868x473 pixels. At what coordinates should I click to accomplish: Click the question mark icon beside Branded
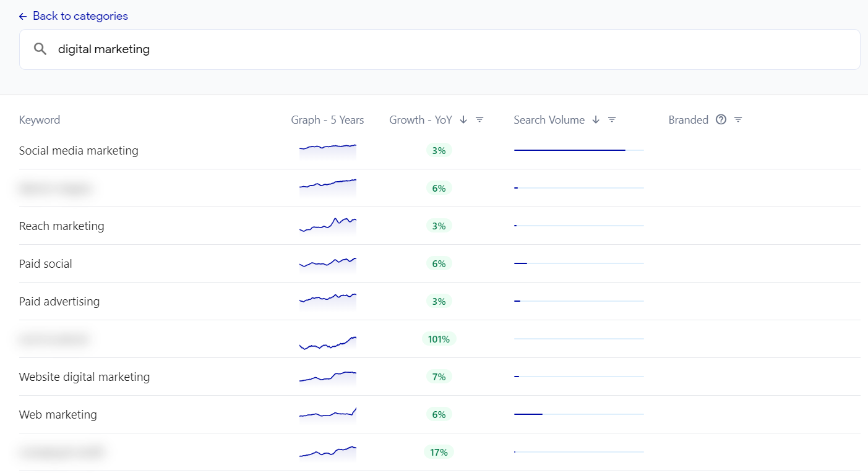pos(721,119)
